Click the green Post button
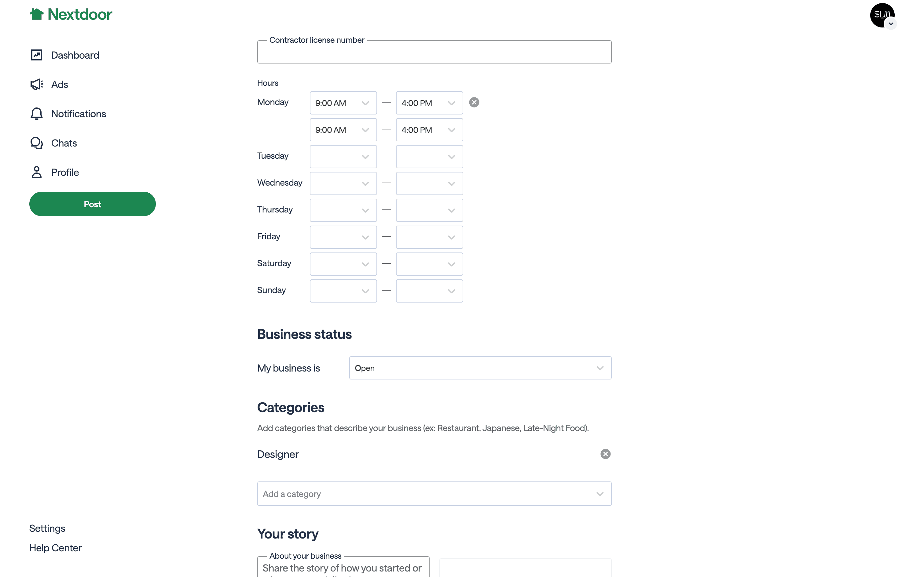Screen dimensions: 924x577 tap(92, 204)
